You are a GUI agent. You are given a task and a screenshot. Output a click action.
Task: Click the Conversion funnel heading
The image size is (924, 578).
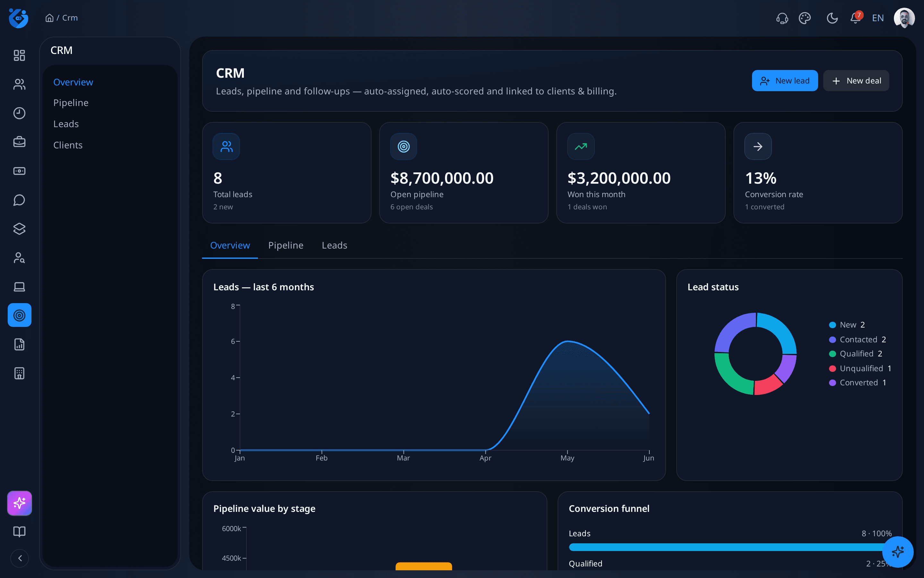click(x=609, y=508)
